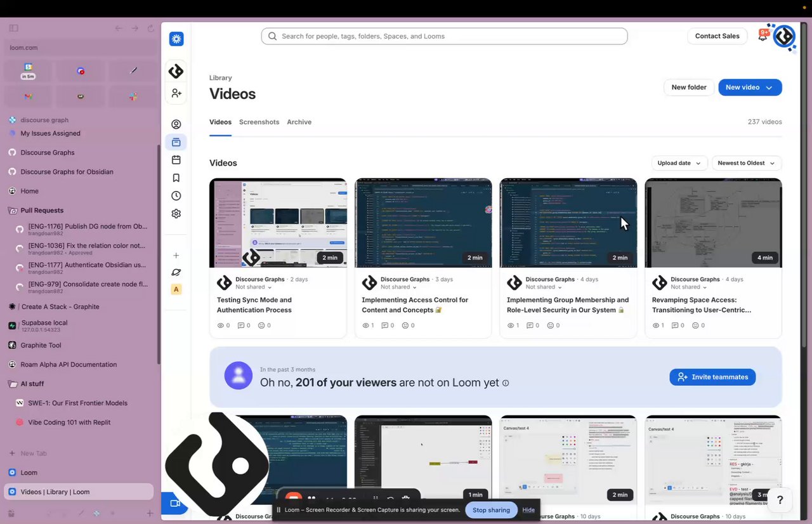Image resolution: width=812 pixels, height=524 pixels.
Task: Click the plus icon below the sidebar divider
Action: (x=176, y=256)
